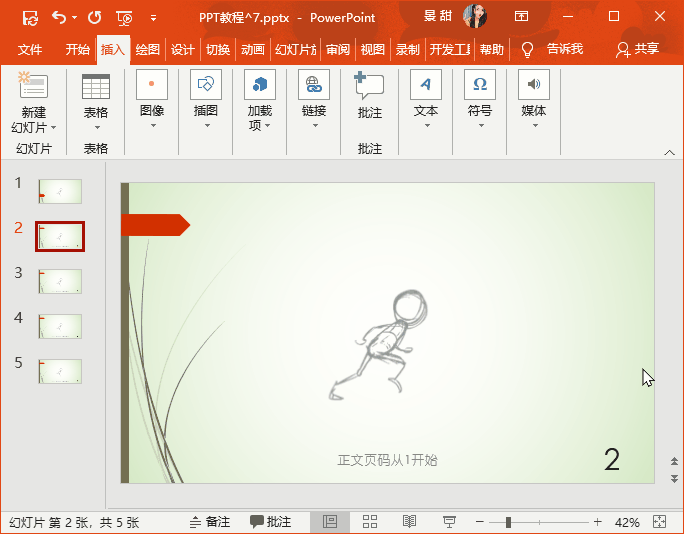Open the 设计 tab

[x=183, y=50]
